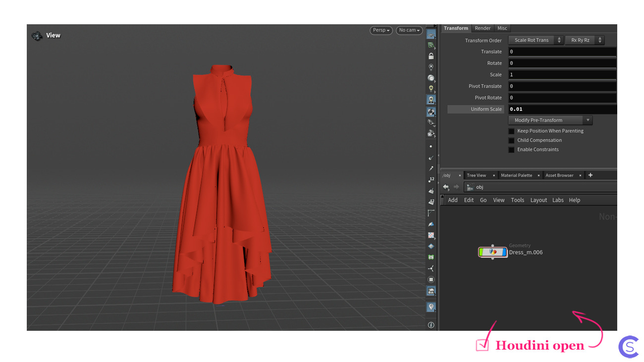Click the green construction plane icon
The height and width of the screenshot is (362, 644).
431,45
